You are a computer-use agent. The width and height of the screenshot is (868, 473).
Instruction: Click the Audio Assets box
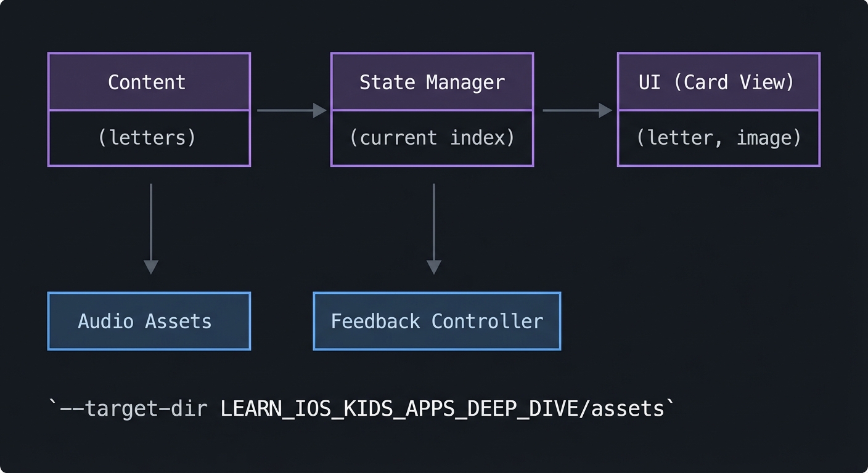coord(149,321)
